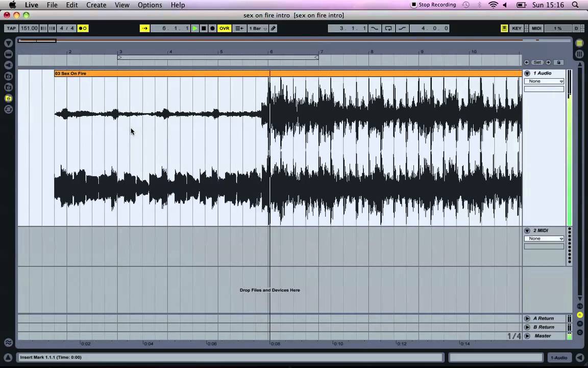
Task: Toggle the OVR overdub switch
Action: [x=224, y=28]
